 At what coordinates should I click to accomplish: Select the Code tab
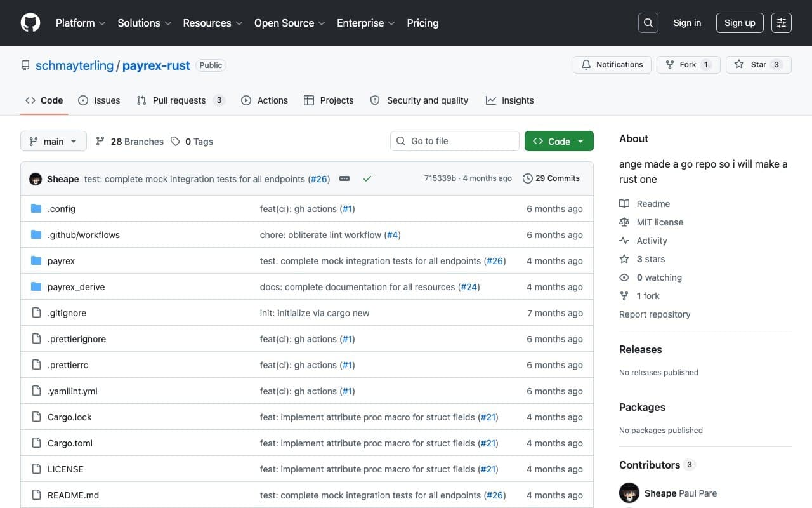[x=44, y=100]
